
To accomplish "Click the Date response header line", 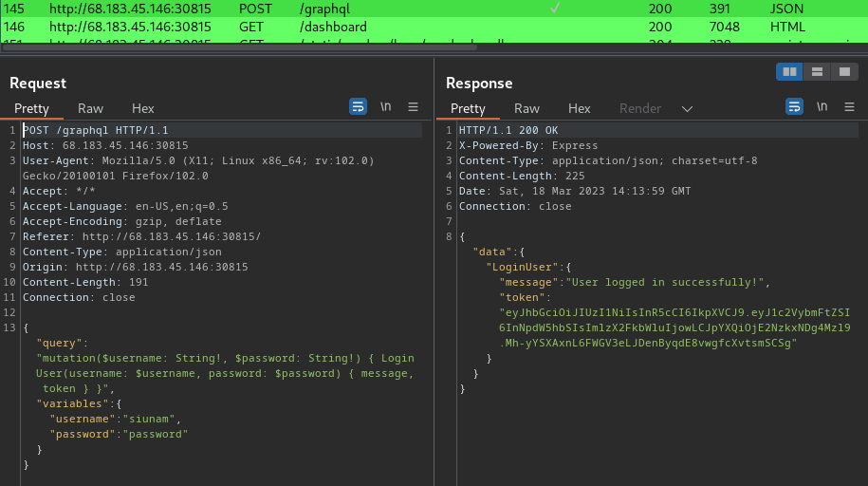I will click(575, 191).
